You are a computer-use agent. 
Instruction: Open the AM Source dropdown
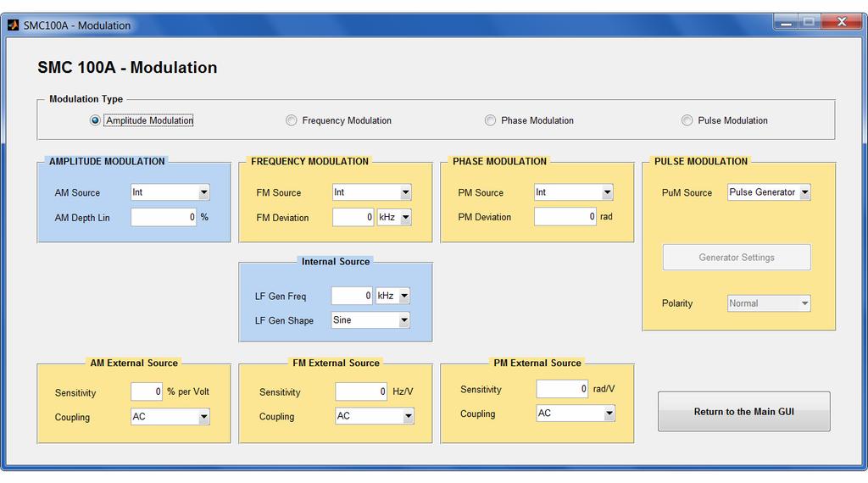click(x=170, y=192)
